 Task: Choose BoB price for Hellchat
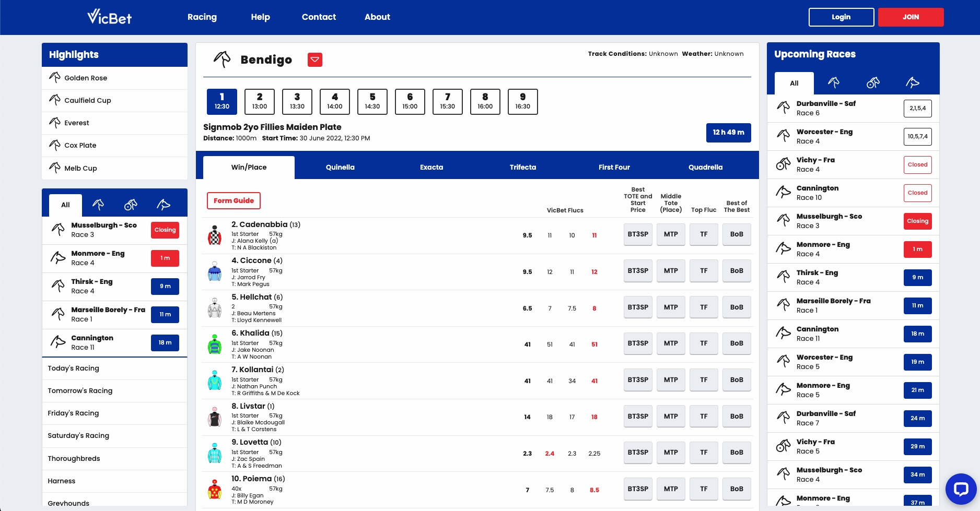tap(737, 307)
